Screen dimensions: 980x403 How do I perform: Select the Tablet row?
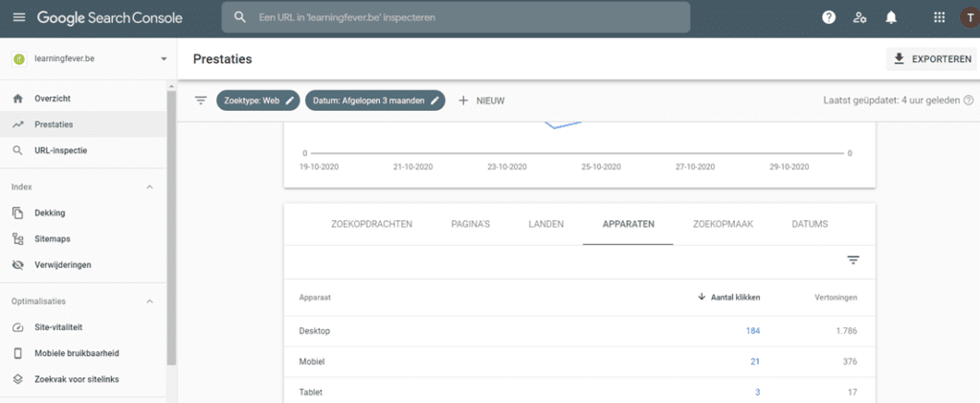(579, 392)
